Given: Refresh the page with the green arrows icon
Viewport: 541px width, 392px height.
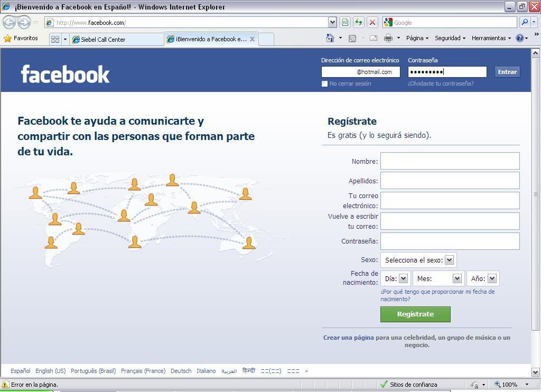Looking at the screenshot, I should [x=359, y=23].
